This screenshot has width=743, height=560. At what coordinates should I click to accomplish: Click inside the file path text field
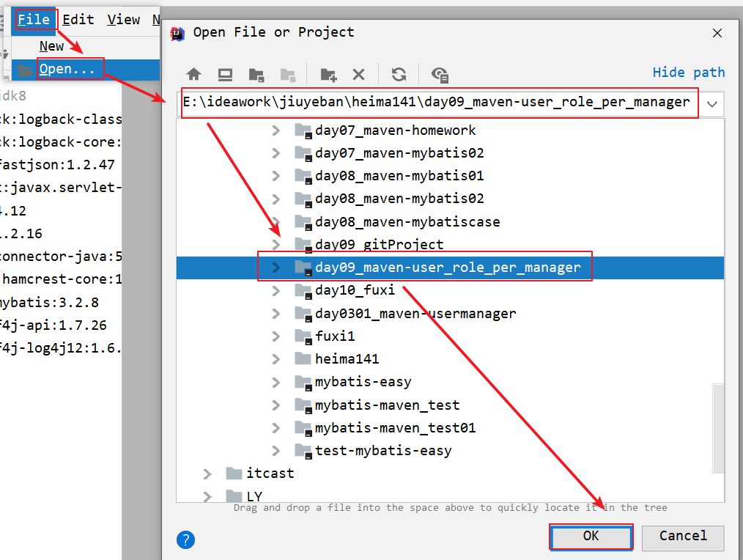438,103
